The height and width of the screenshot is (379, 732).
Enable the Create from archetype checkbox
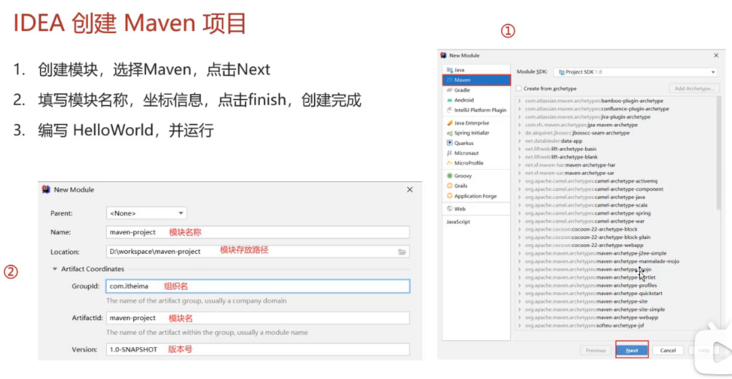(x=519, y=89)
